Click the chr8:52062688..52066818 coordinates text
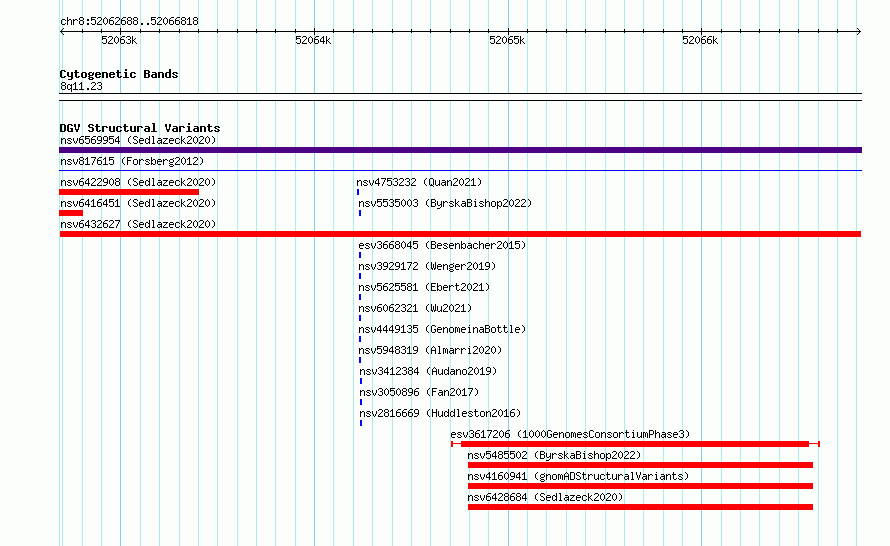890x546 pixels. [129, 22]
